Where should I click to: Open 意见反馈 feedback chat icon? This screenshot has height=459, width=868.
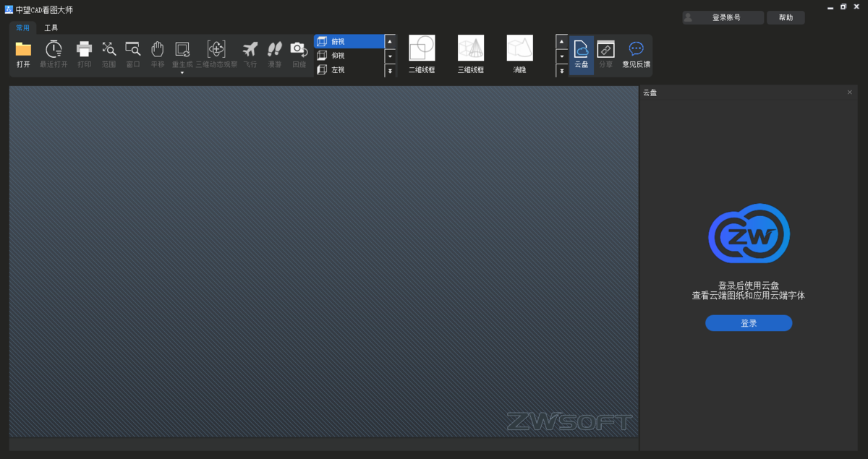click(x=637, y=55)
